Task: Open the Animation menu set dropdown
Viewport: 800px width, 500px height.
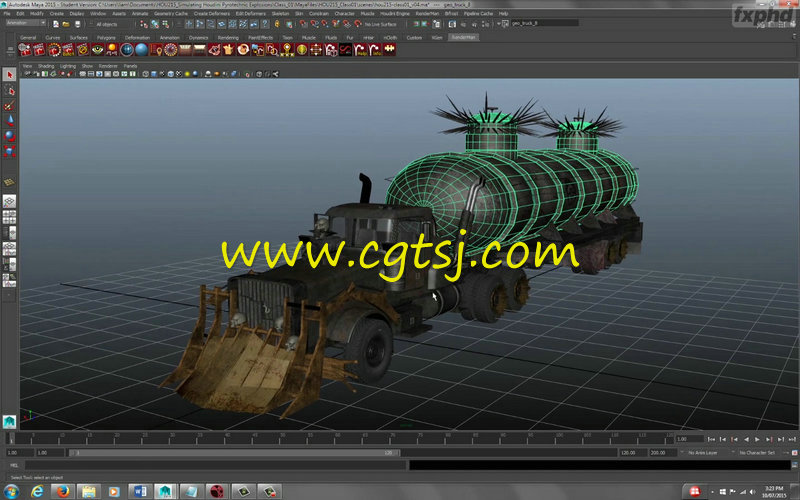Action: click(x=25, y=23)
